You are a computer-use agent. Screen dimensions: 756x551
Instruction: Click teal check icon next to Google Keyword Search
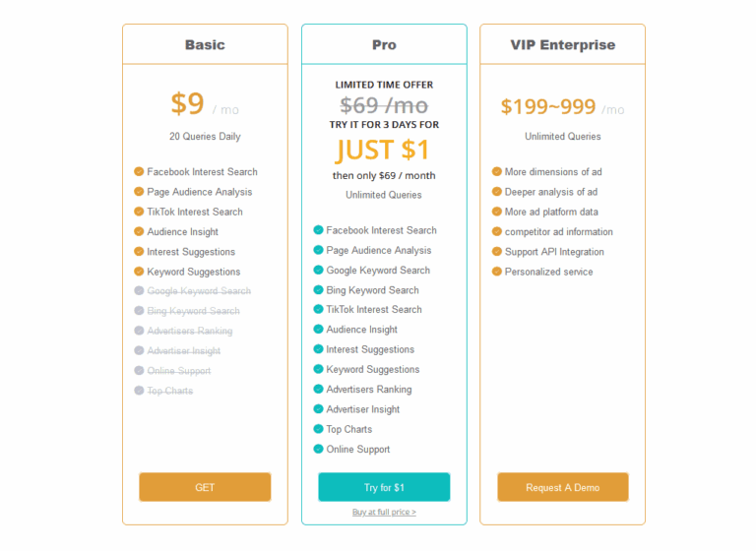(x=318, y=270)
